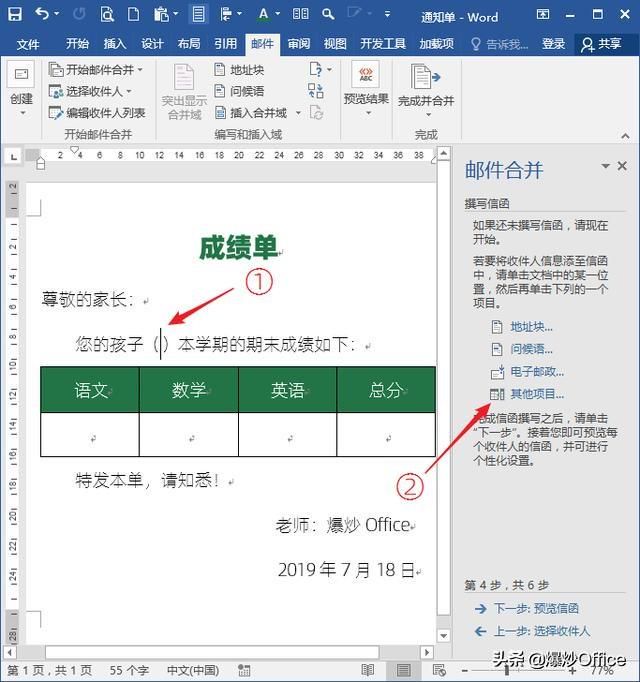Screen dimensions: 640x682
Task: Click Edit Recipient List (编辑收件人列表)
Action: click(x=97, y=113)
